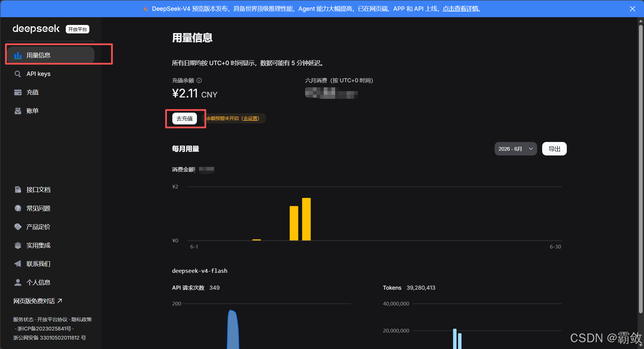Click the 去设置 balance alert link
This screenshot has height=349, width=644.
point(251,118)
